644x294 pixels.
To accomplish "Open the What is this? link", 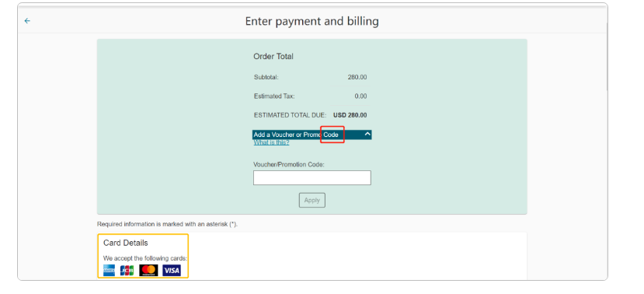I will (x=271, y=142).
